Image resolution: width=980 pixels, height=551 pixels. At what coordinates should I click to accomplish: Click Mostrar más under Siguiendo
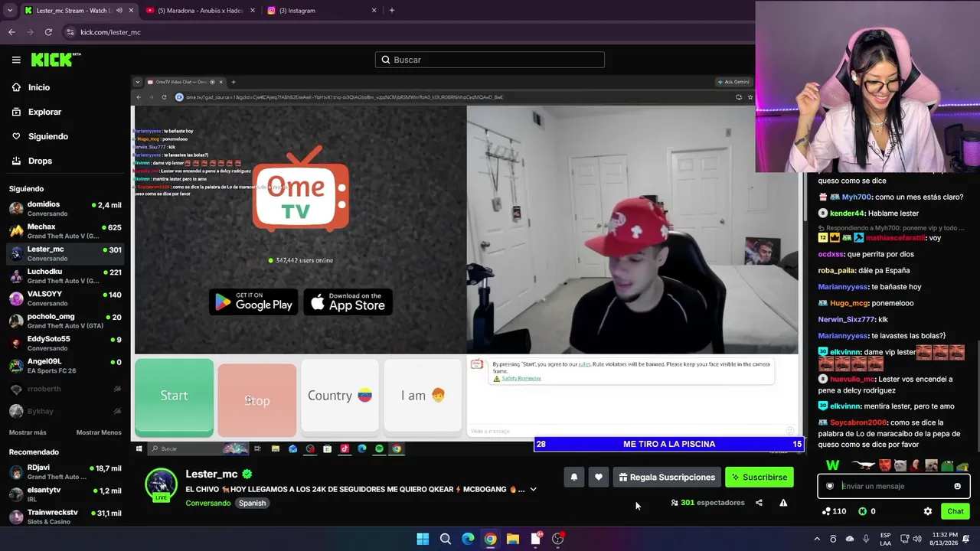coord(28,432)
